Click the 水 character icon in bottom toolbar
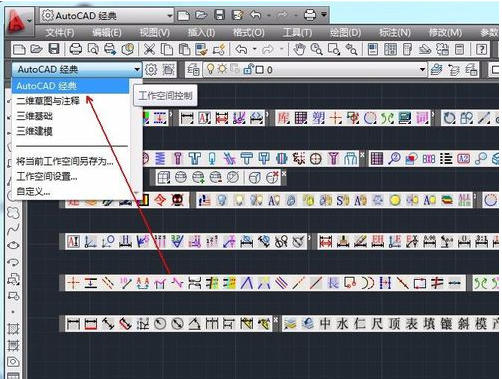This screenshot has width=502, height=379. [343, 324]
